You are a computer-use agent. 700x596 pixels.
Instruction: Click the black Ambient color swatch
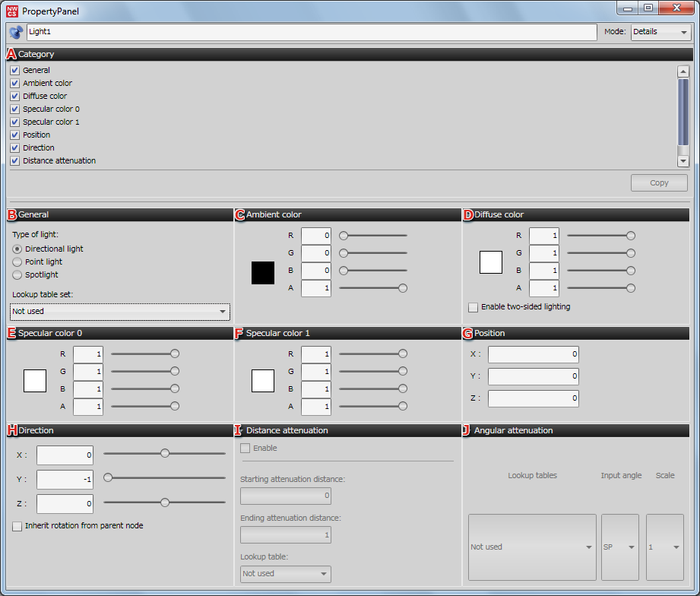263,273
